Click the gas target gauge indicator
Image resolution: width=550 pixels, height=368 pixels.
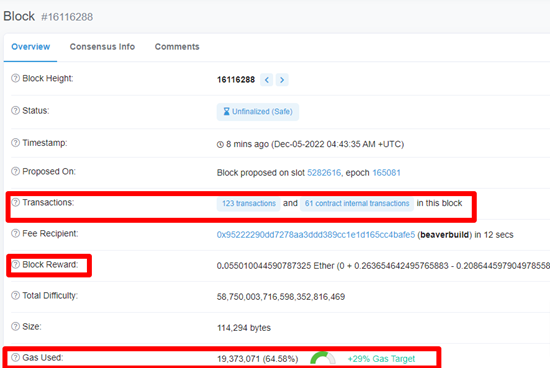coord(323,358)
